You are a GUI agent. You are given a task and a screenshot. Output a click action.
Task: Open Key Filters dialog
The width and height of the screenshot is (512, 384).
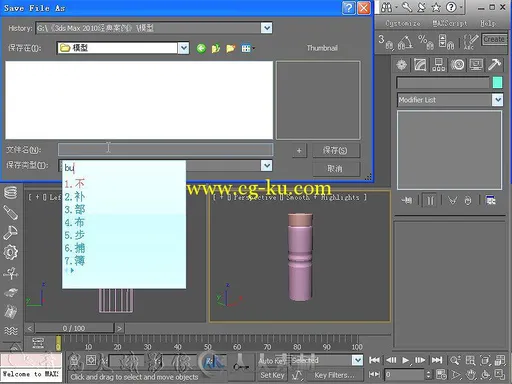[x=334, y=375]
